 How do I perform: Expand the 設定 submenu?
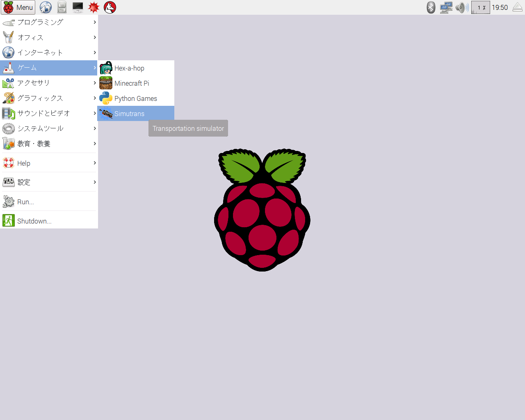click(49, 182)
